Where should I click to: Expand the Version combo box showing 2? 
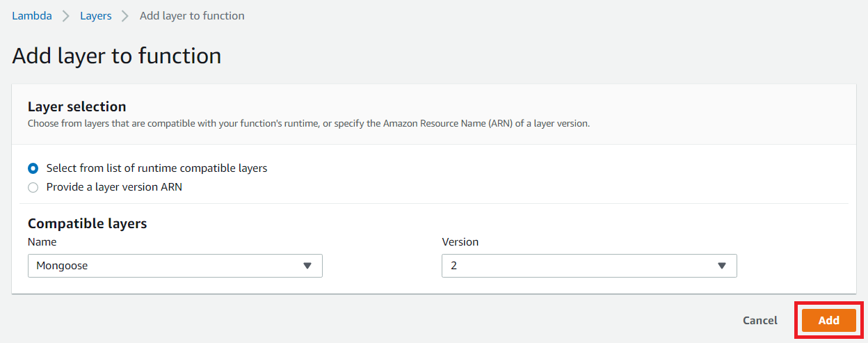(x=589, y=266)
